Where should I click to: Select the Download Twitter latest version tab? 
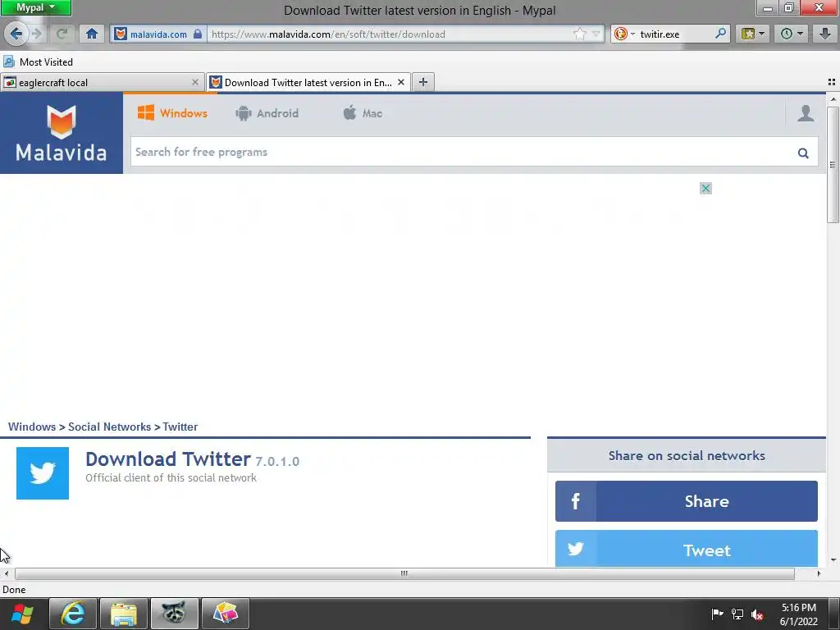tap(308, 83)
